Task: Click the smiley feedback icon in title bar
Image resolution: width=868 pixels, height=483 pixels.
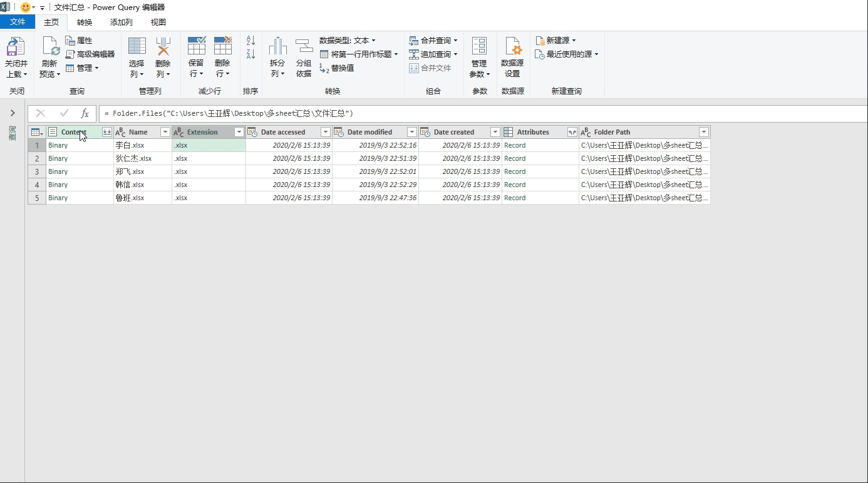Action: pos(26,7)
